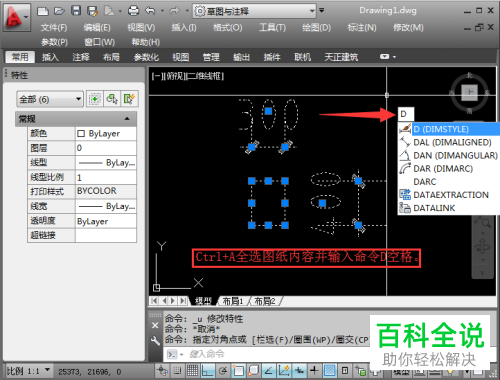500x380 pixels.
Task: Switch to the 天正建筑 ribbon tab
Action: pyautogui.click(x=341, y=57)
